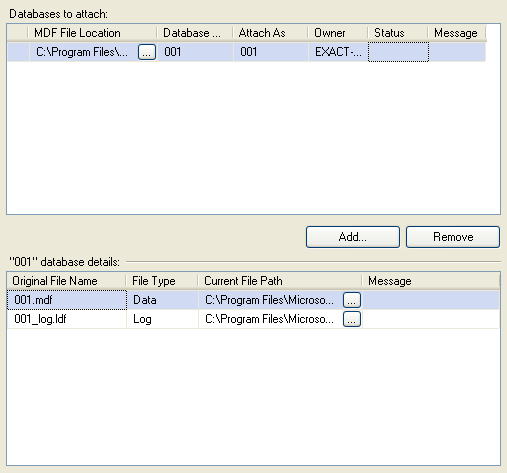Select the Attach As cell showing 001
Viewport: 507px width, 473px height.
click(x=271, y=52)
